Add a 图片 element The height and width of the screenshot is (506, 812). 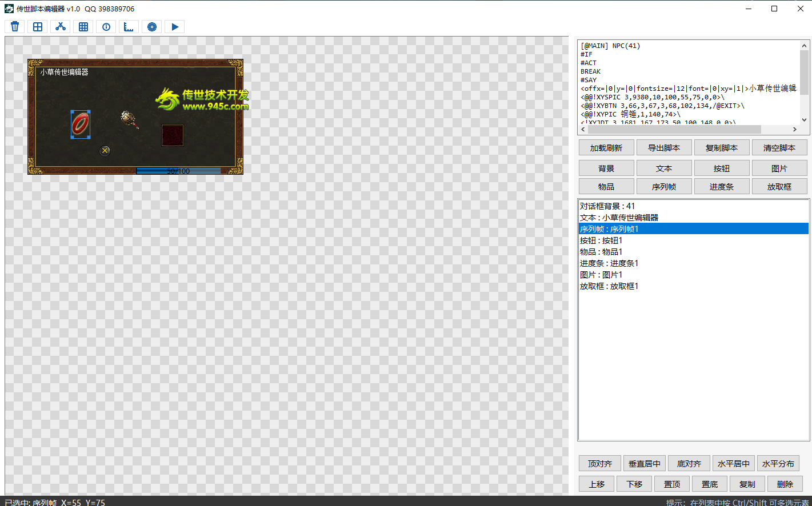(x=779, y=168)
